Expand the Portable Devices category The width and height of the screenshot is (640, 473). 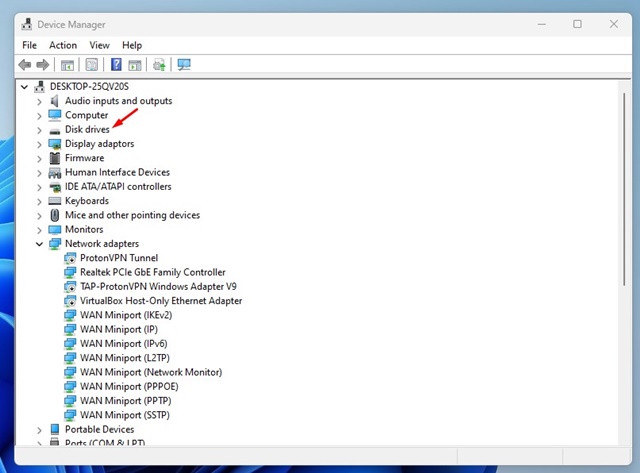click(39, 430)
